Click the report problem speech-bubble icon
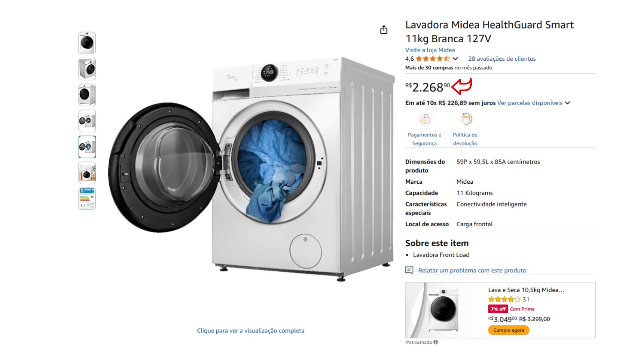 [x=409, y=270]
